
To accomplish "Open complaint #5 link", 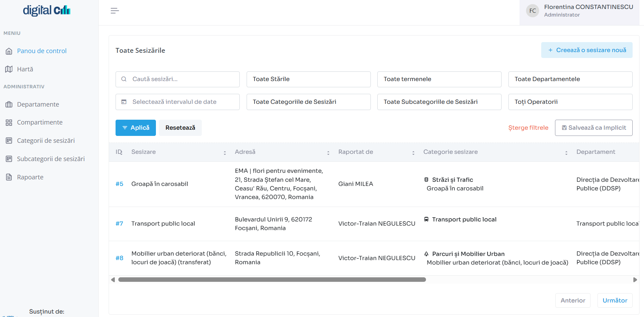I will pos(119,184).
